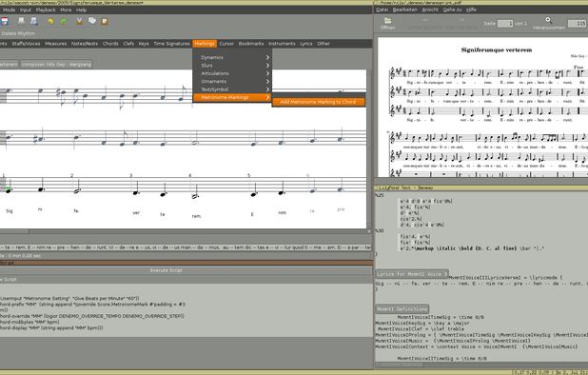
Task: Open the Lyrics menu
Action: point(306,44)
